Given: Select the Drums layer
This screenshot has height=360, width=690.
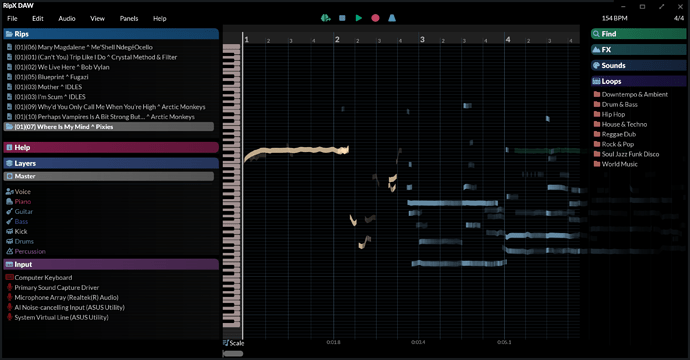Looking at the screenshot, I should pyautogui.click(x=20, y=241).
